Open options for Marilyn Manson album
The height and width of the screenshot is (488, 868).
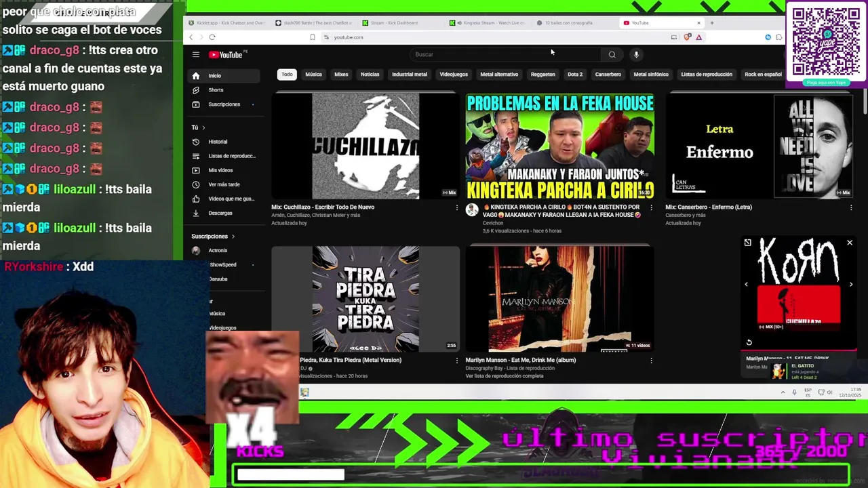651,361
